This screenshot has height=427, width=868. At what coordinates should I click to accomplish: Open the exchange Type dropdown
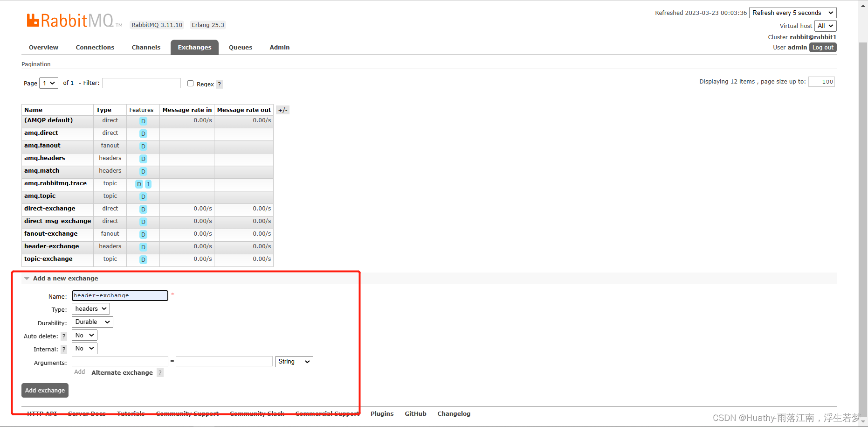click(91, 309)
